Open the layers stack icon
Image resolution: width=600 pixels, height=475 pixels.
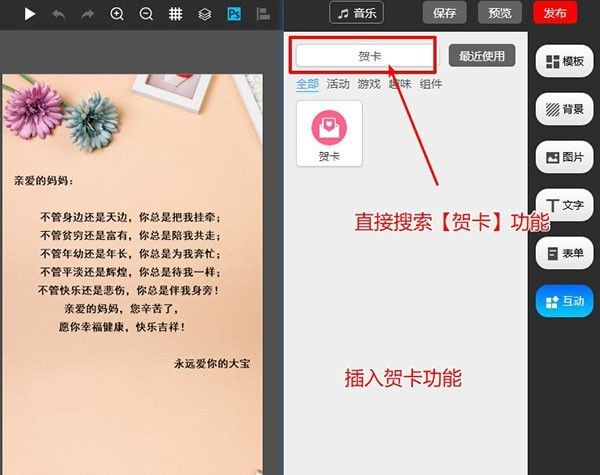click(x=205, y=14)
